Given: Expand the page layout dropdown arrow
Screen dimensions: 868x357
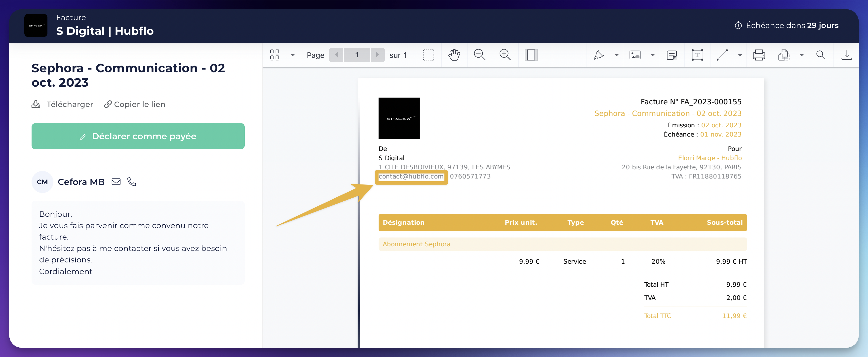Looking at the screenshot, I should (x=292, y=55).
